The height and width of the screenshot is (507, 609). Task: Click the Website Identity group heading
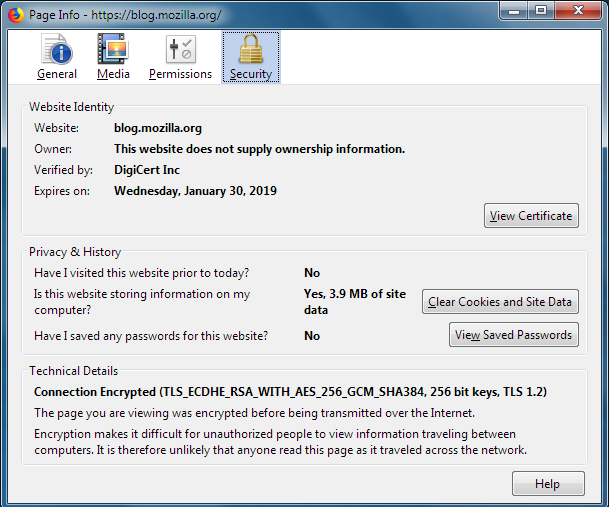pyautogui.click(x=71, y=107)
